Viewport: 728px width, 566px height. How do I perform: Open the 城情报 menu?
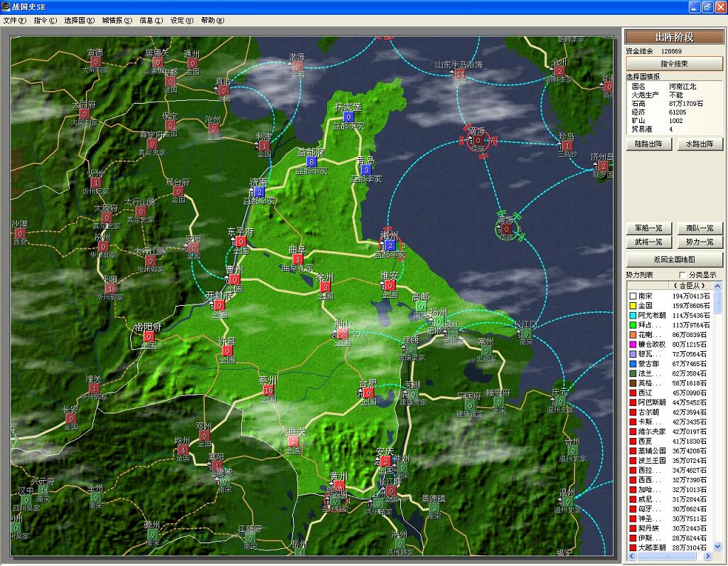(x=117, y=21)
